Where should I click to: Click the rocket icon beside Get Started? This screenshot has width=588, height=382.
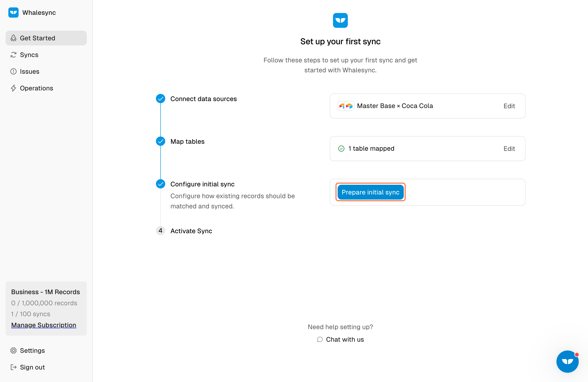(x=13, y=38)
